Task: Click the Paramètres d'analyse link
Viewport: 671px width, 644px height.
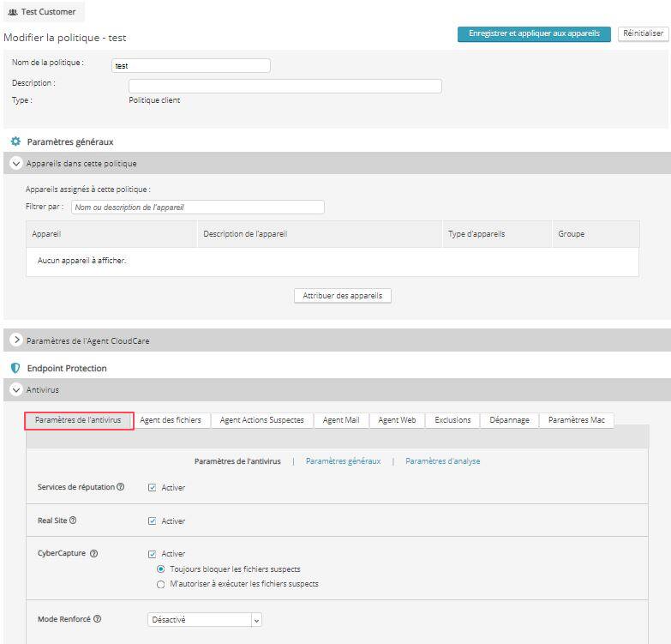Action: tap(442, 461)
